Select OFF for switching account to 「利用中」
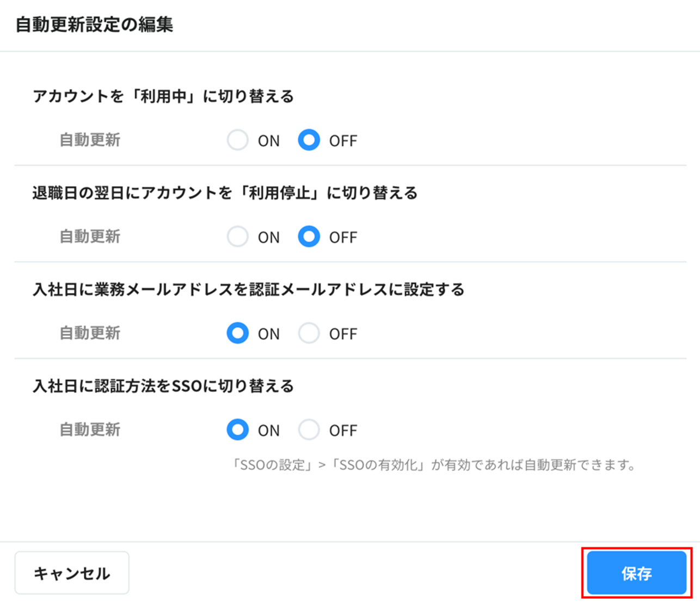This screenshot has height=602, width=700. (309, 140)
